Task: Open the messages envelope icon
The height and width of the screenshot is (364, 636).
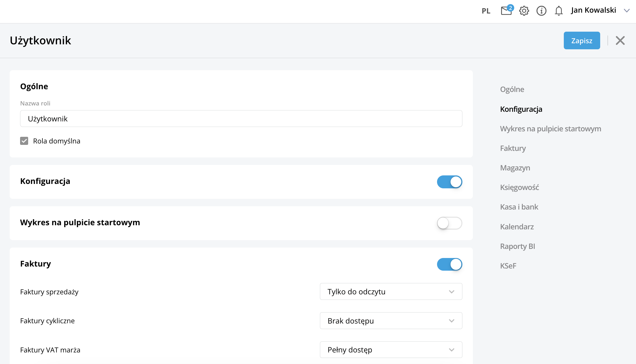Action: click(506, 11)
